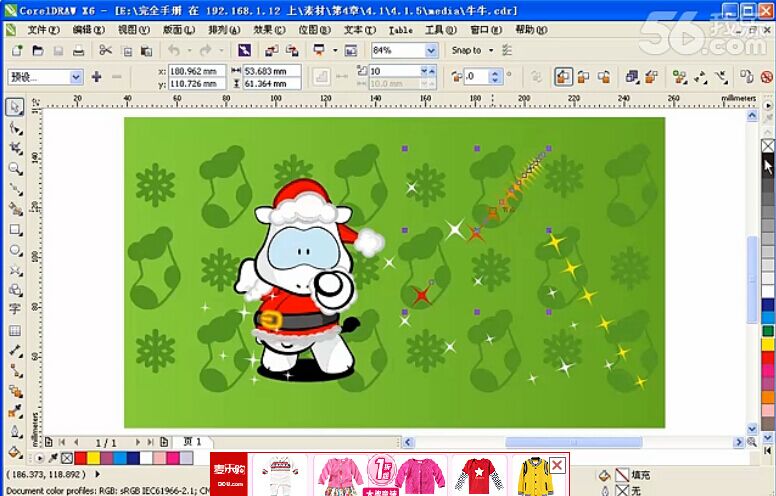The image size is (776, 496).
Task: Click the Paste clipboard icon
Action: pos(146,50)
